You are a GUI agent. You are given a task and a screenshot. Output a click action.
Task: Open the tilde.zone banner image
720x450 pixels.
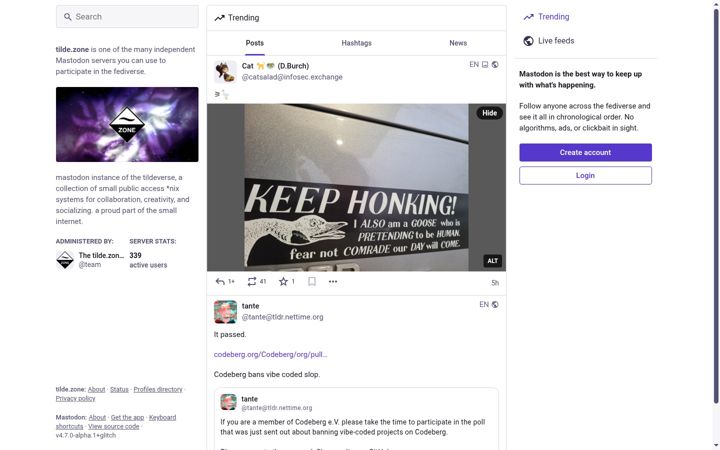(x=127, y=124)
